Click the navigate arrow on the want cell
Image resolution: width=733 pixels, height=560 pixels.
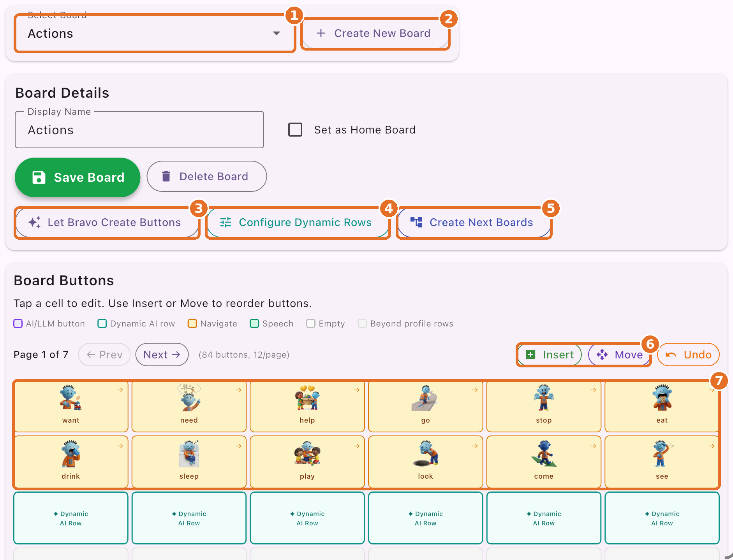[120, 390]
